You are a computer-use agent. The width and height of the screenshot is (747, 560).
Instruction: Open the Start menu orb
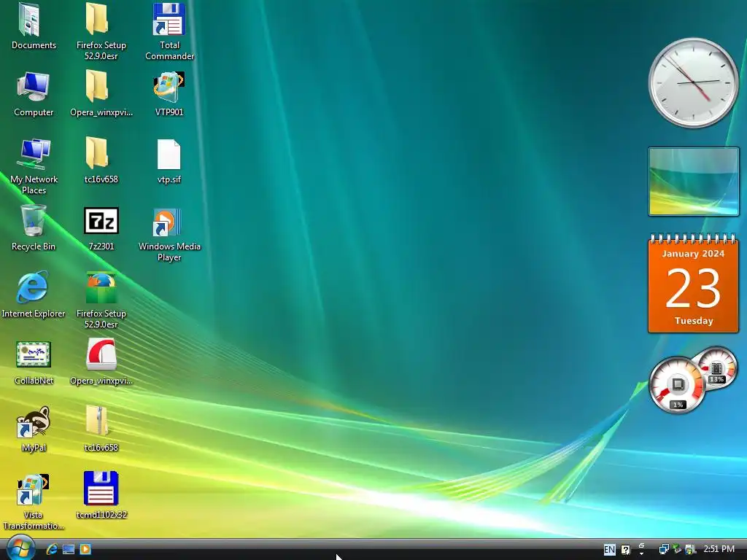point(20,548)
